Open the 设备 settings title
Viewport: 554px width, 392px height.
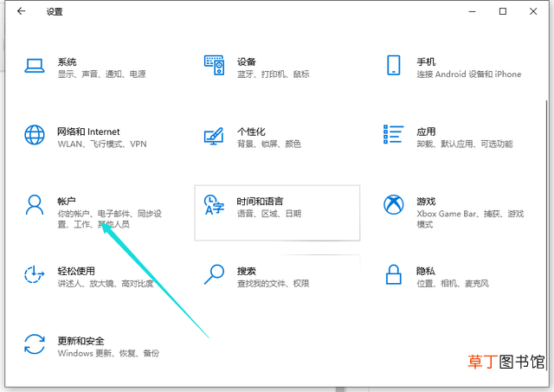pos(246,61)
